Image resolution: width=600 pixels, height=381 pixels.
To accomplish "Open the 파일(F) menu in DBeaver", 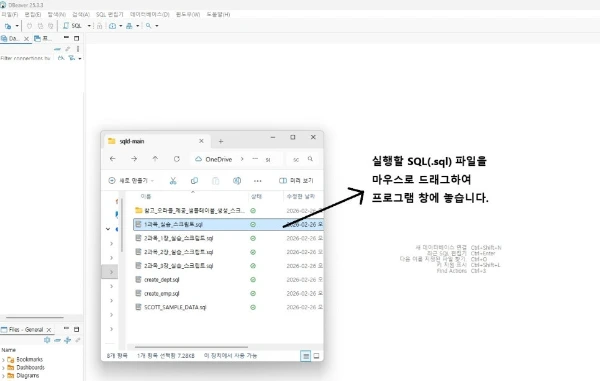I will click(x=9, y=15).
